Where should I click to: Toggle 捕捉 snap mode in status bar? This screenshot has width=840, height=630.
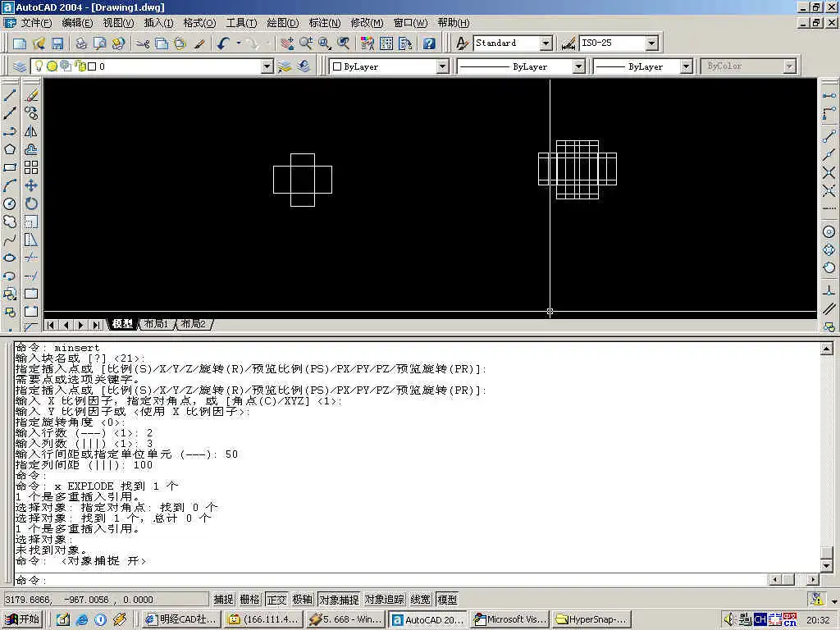223,600
